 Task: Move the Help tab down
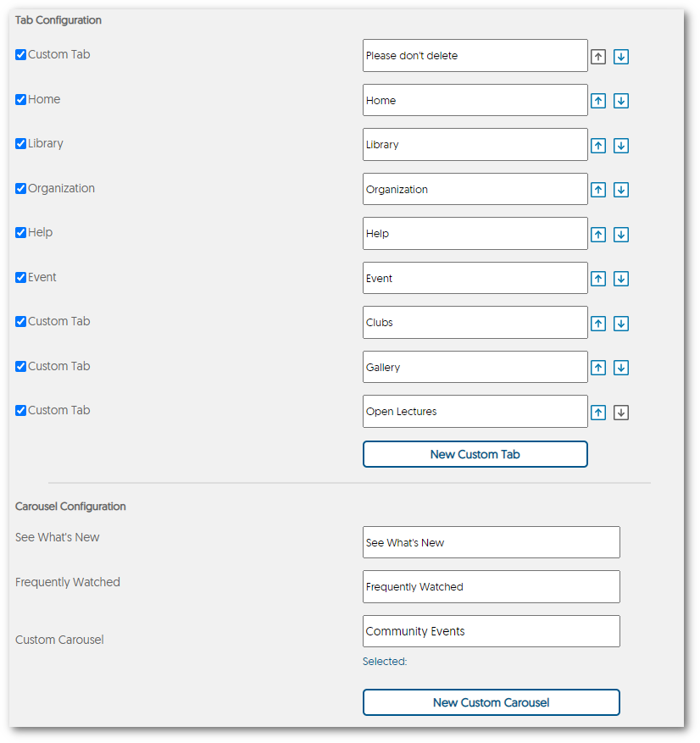pyautogui.click(x=621, y=234)
